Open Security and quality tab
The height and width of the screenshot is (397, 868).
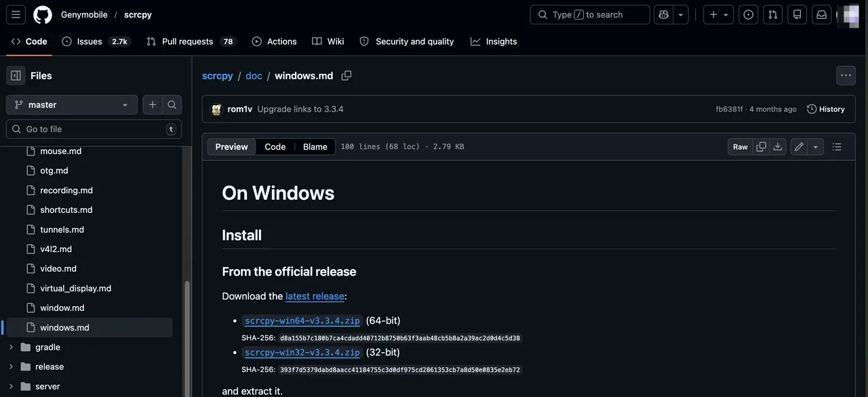(x=407, y=41)
